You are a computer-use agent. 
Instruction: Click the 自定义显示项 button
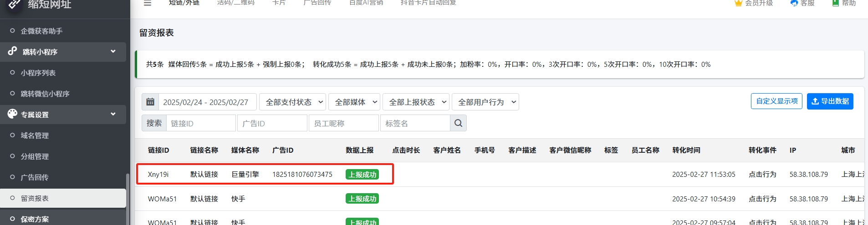(776, 101)
